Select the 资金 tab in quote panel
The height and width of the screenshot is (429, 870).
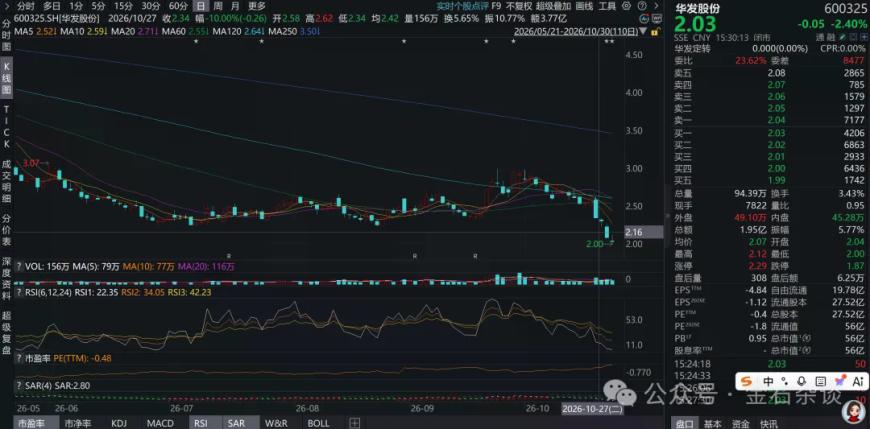coord(740,423)
